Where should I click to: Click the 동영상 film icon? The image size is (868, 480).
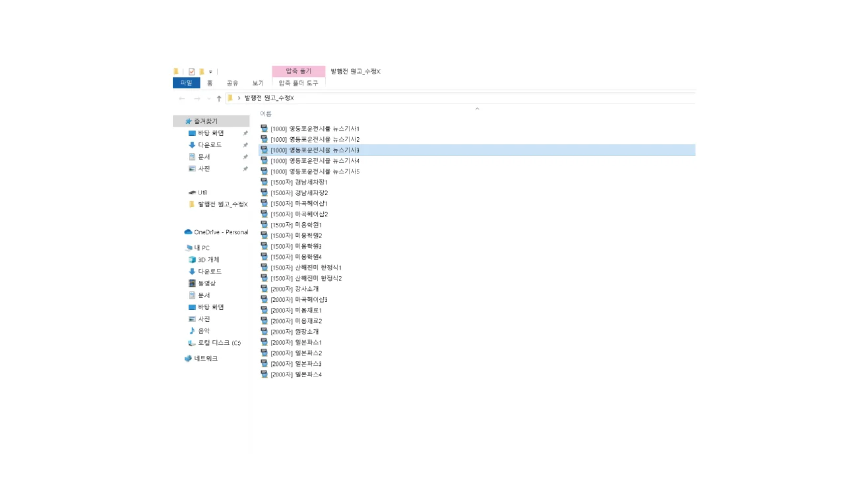coord(192,284)
